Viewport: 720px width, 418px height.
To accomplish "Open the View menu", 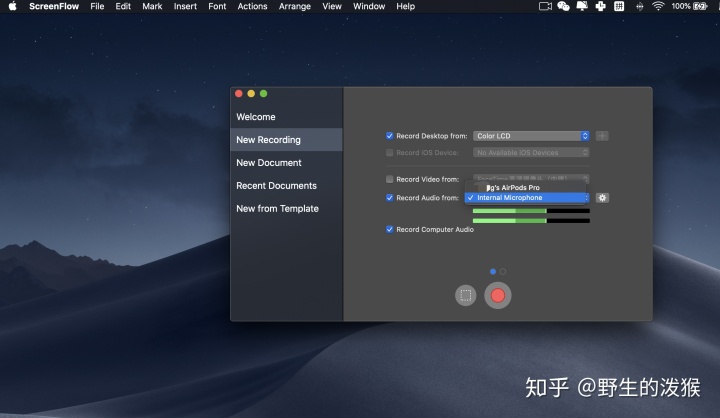I will click(332, 6).
